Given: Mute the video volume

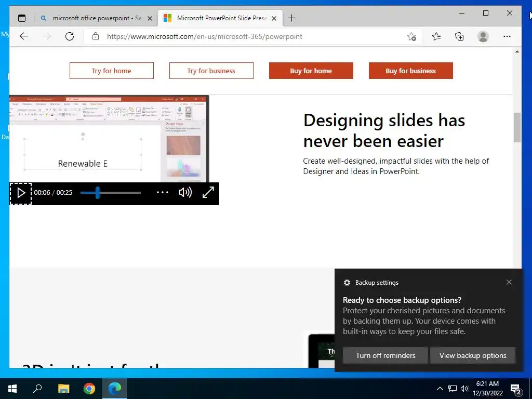Looking at the screenshot, I should pyautogui.click(x=185, y=192).
